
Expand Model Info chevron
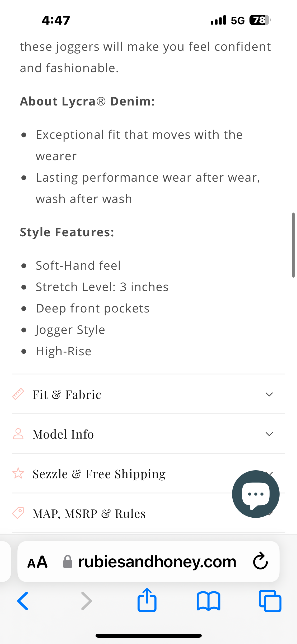(269, 434)
